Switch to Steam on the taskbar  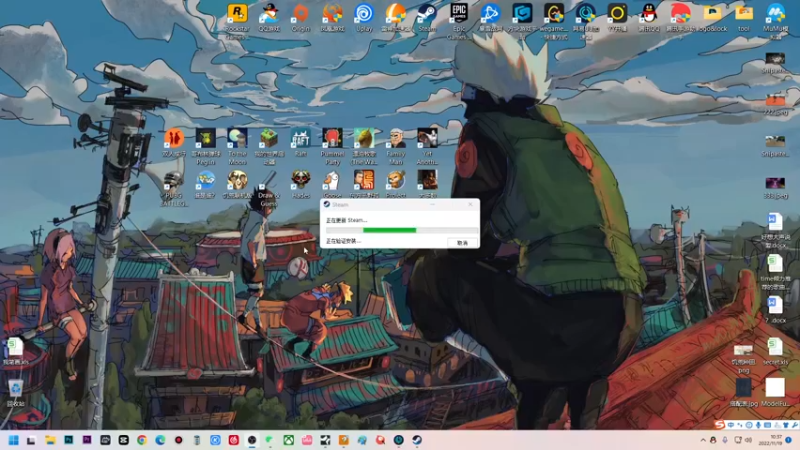click(x=417, y=440)
